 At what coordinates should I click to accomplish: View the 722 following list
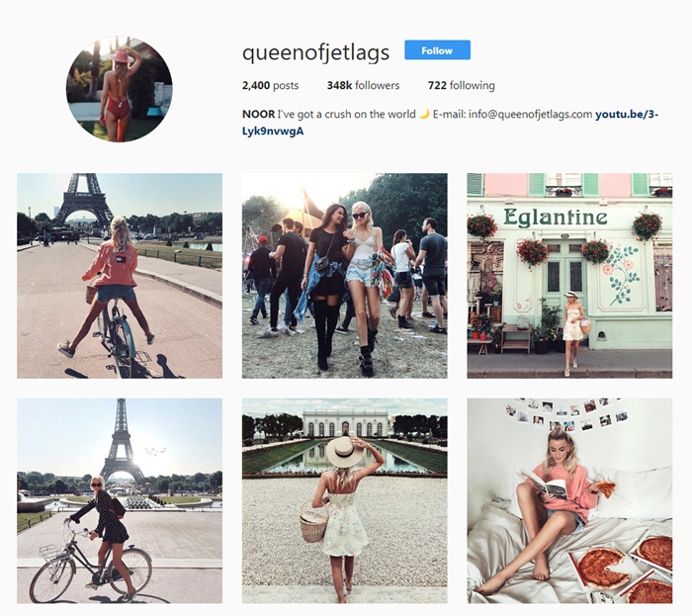(x=462, y=85)
